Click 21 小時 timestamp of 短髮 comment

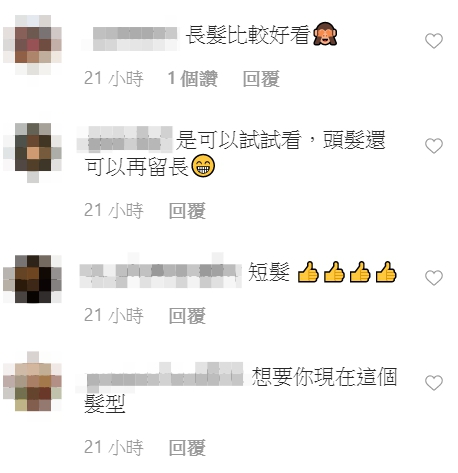[x=114, y=316]
